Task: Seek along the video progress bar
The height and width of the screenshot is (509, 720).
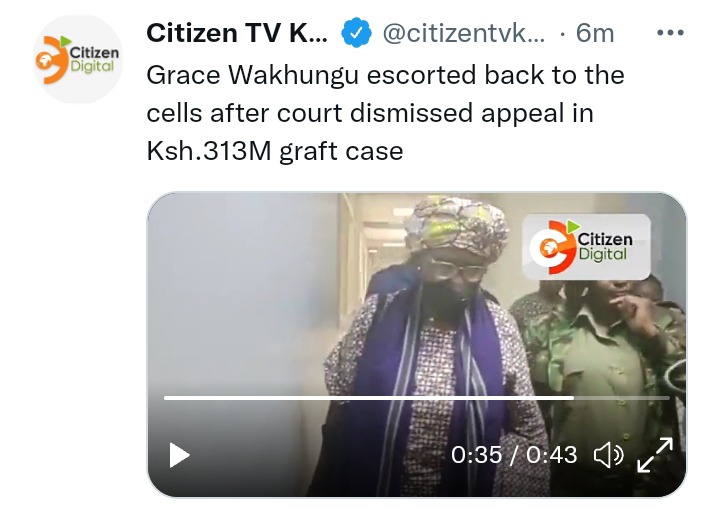Action: (x=416, y=398)
